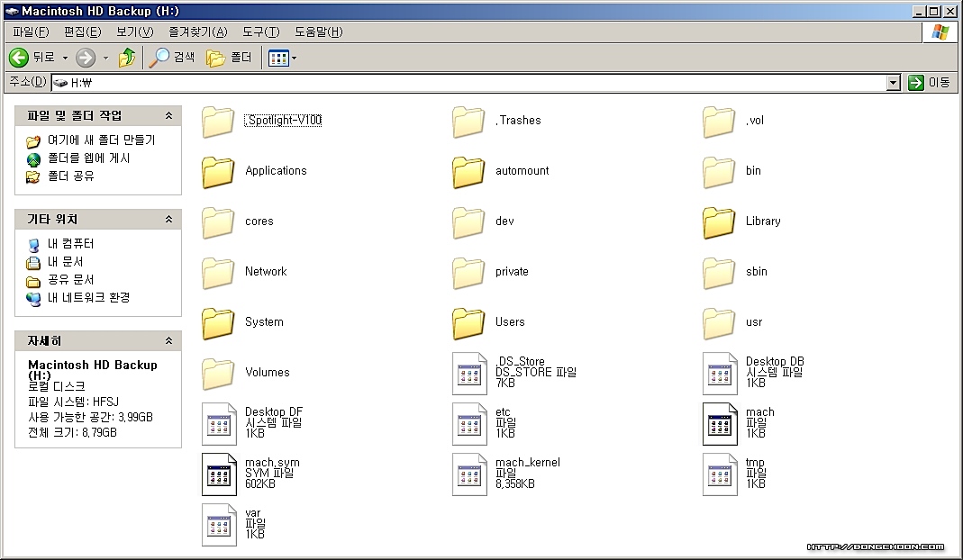Open the back history dropdown arrow
963x560 pixels.
[65, 58]
